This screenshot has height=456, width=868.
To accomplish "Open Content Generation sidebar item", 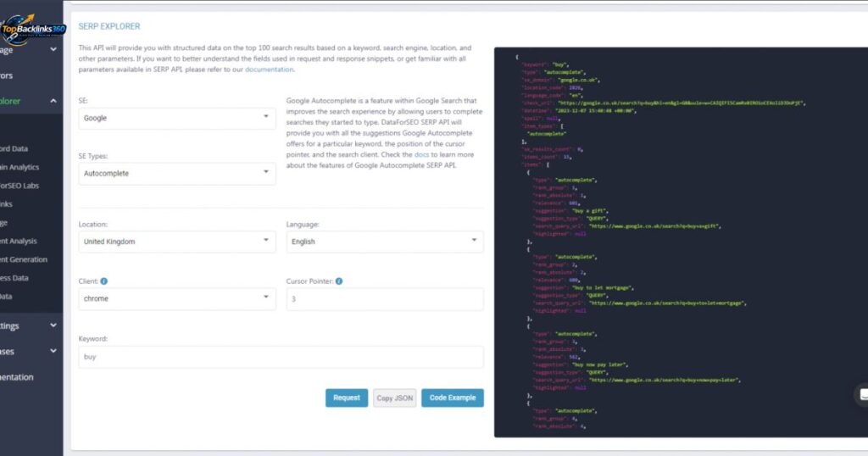I will tap(24, 259).
